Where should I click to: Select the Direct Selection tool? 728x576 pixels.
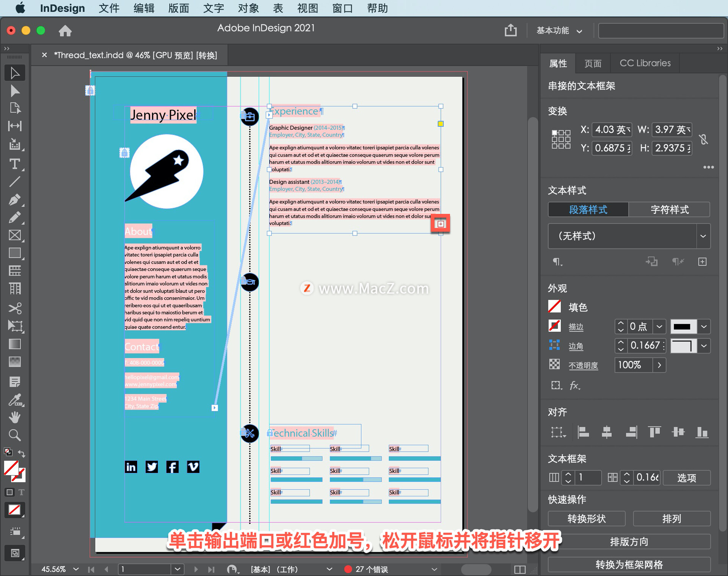[15, 91]
